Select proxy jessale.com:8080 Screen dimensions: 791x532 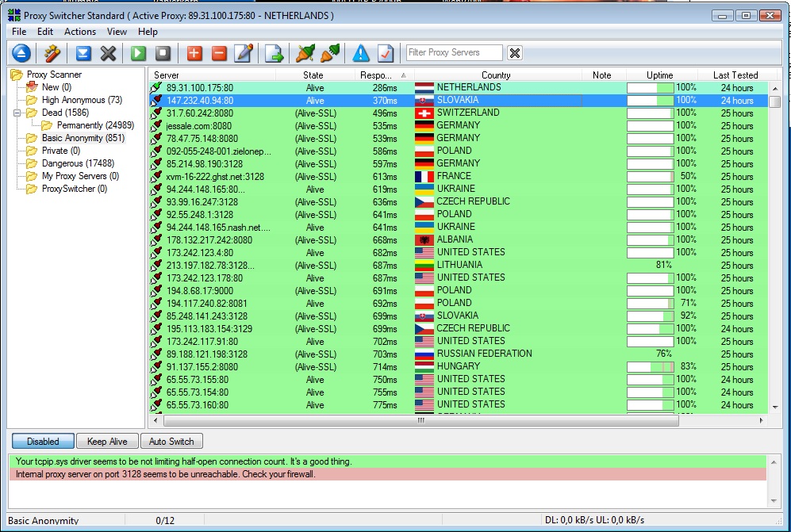199,125
